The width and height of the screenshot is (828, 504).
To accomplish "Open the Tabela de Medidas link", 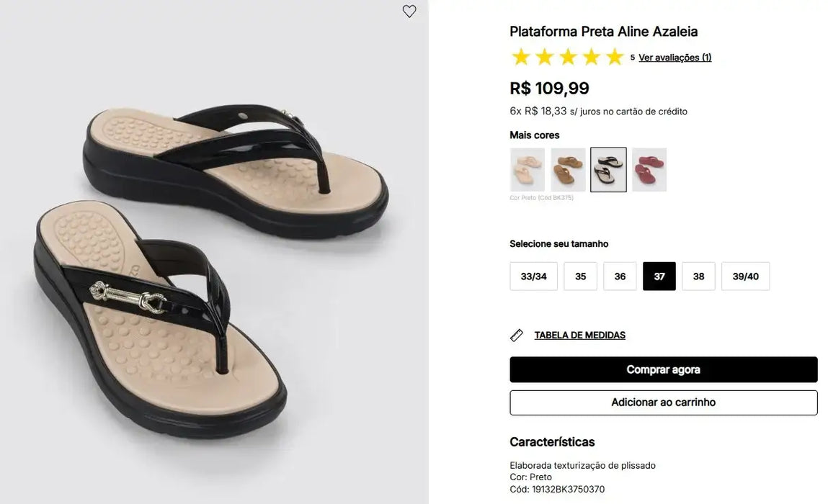I will point(579,336).
